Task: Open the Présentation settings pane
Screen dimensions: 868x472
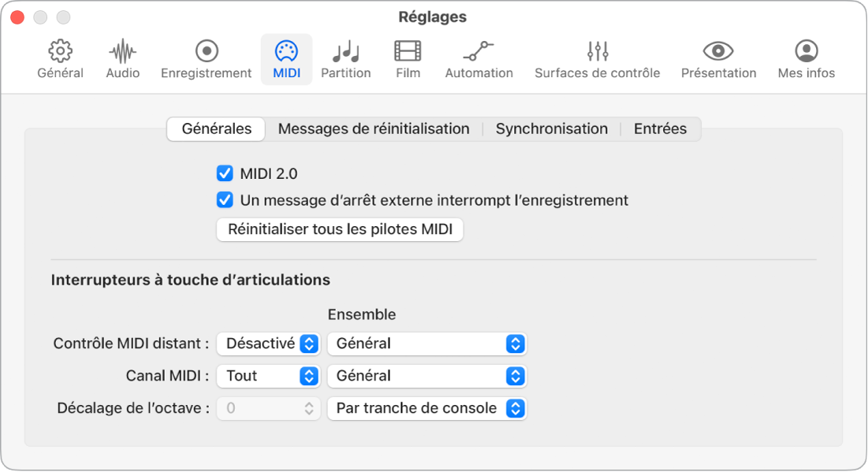Action: 718,58
